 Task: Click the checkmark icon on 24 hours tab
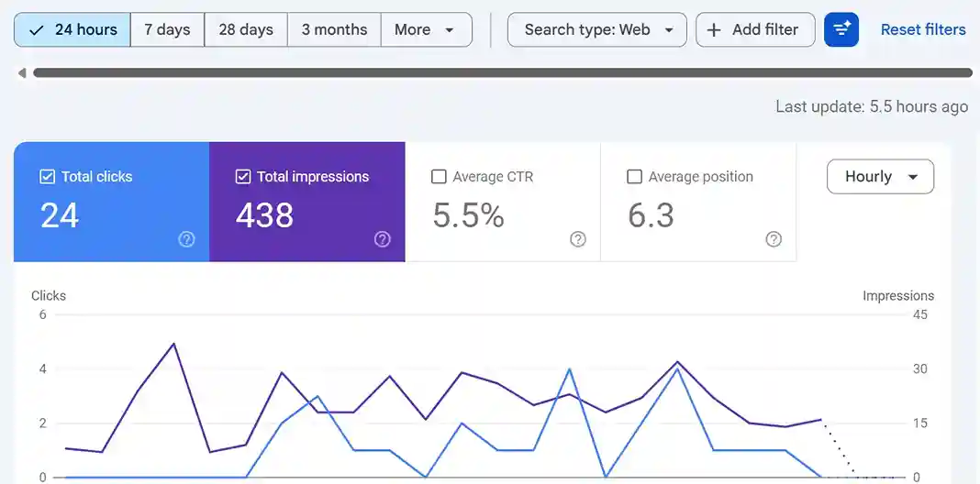pyautogui.click(x=37, y=30)
